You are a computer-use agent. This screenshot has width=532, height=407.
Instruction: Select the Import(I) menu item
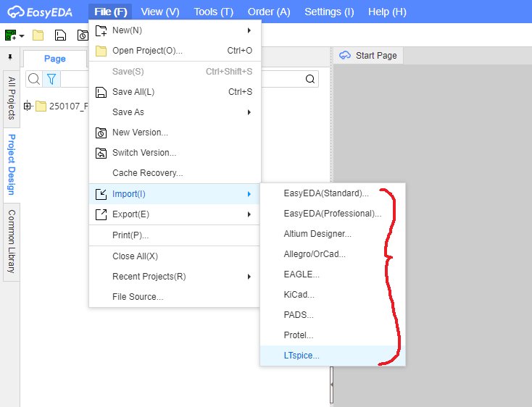point(175,194)
